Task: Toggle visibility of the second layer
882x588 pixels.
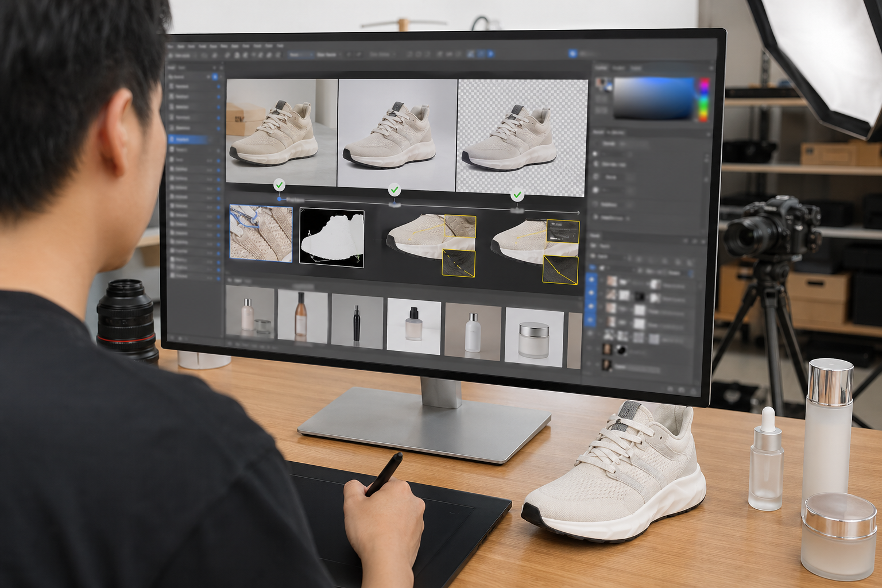Action: coord(591,293)
